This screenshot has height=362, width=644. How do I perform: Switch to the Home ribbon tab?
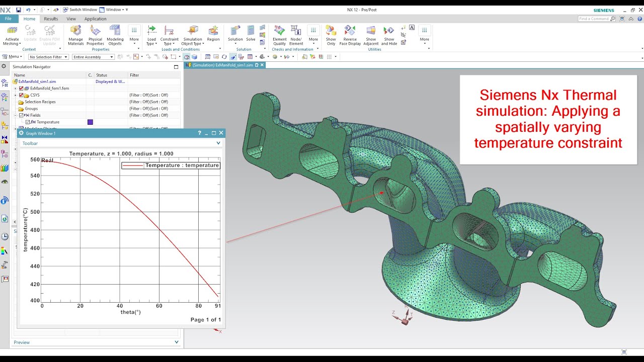29,19
